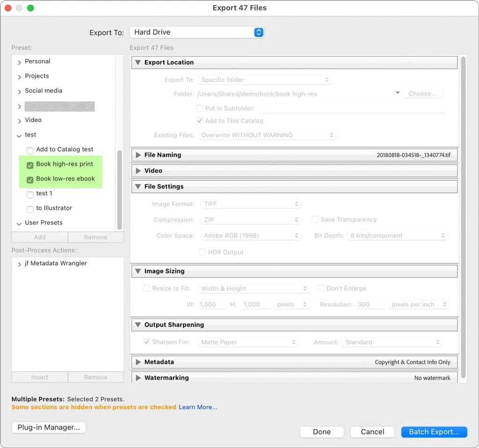Check the test 1 preset
The width and height of the screenshot is (479, 448).
30,194
